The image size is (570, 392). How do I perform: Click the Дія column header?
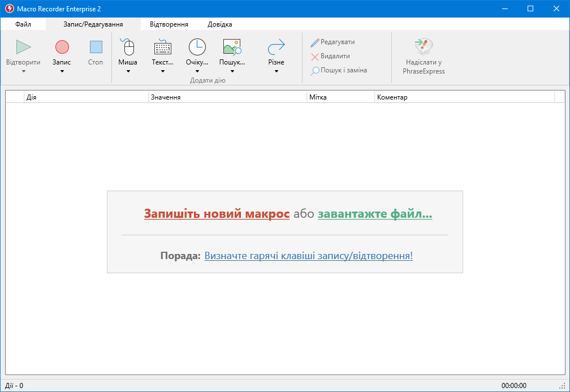pos(87,97)
